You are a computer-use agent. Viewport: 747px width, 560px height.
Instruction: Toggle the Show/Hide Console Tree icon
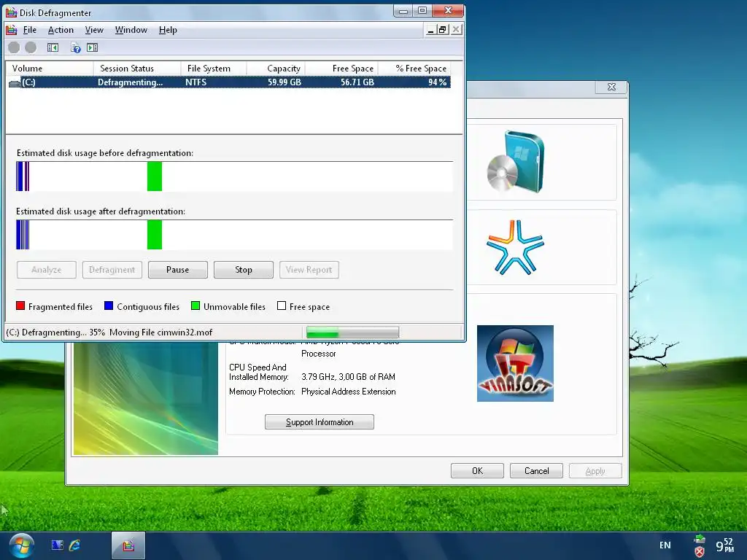click(x=53, y=47)
